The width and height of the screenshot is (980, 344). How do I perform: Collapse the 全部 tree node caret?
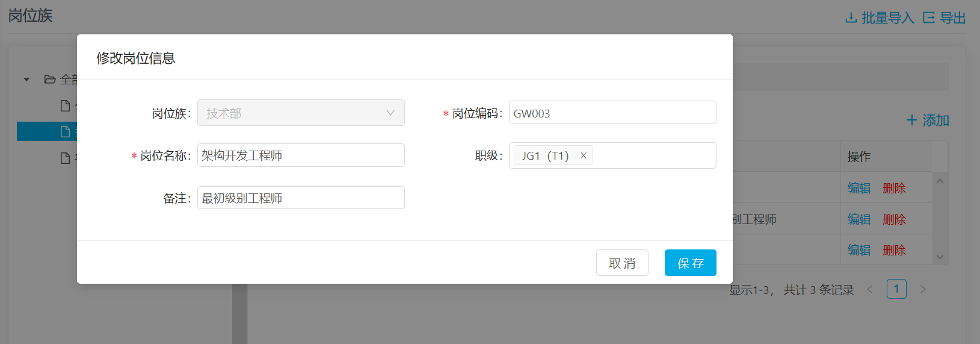click(26, 80)
